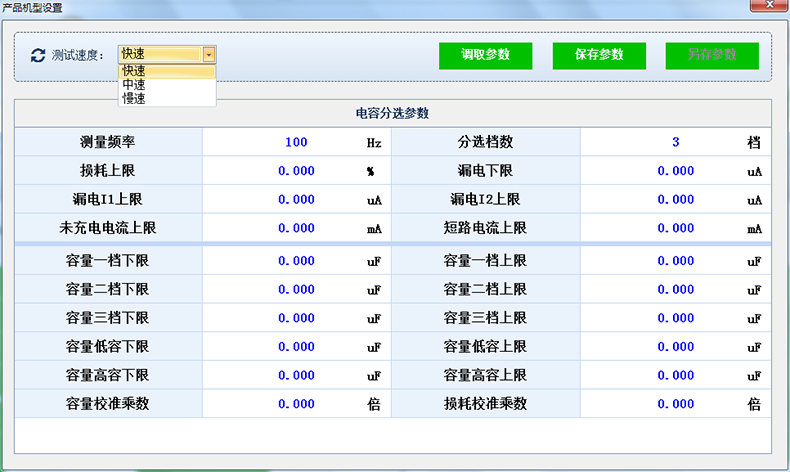Click the 短路电流上限 value field
The height and width of the screenshot is (472, 790).
tap(676, 228)
